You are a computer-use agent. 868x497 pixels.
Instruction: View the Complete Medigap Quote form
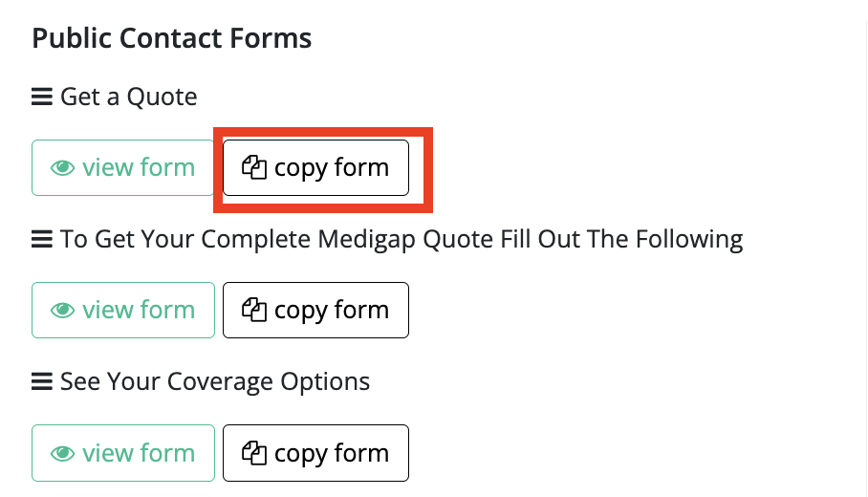coord(123,310)
